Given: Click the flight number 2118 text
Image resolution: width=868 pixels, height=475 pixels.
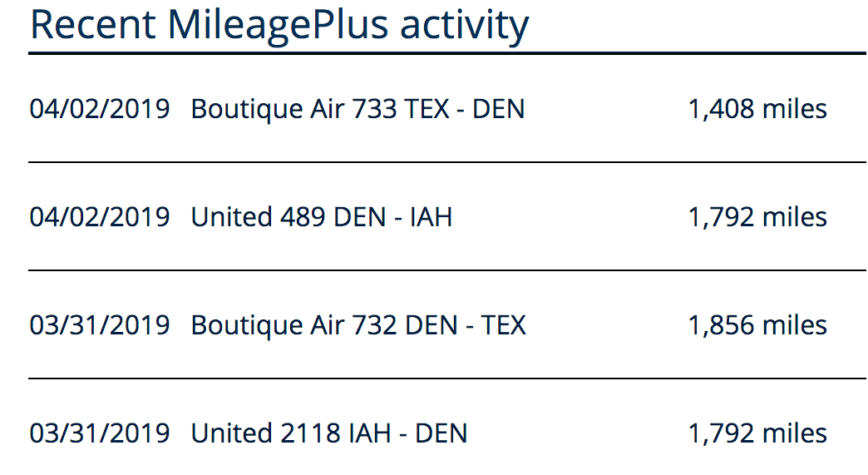Looking at the screenshot, I should pos(309,433).
